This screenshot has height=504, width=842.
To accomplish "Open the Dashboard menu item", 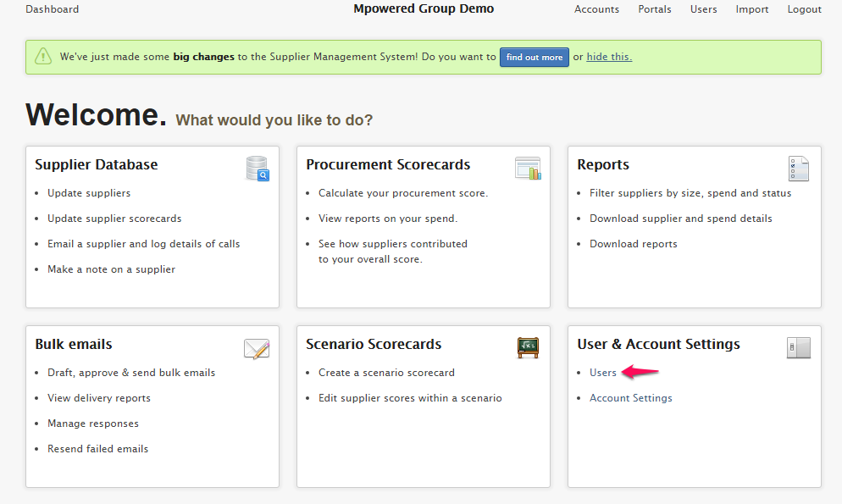I will [x=52, y=9].
